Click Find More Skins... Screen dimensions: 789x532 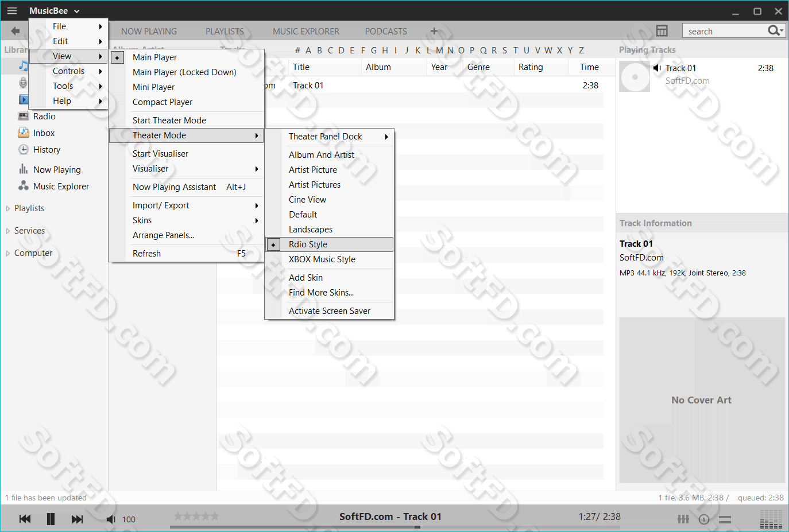click(x=330, y=293)
